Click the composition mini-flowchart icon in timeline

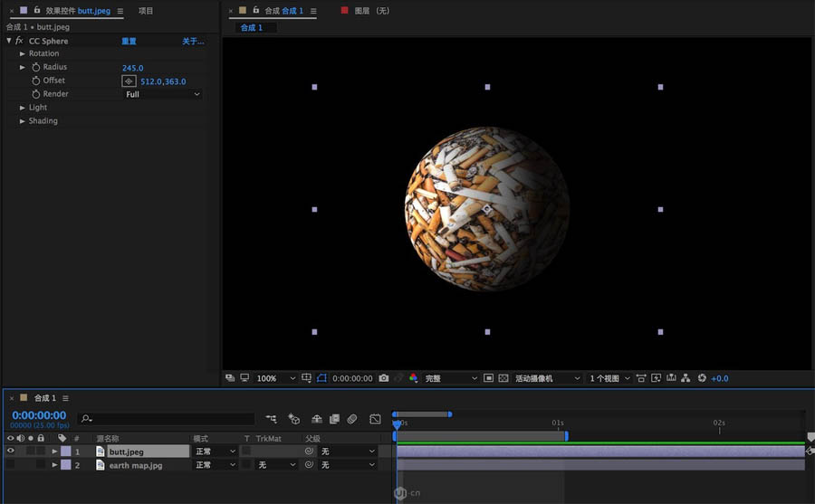click(x=272, y=419)
